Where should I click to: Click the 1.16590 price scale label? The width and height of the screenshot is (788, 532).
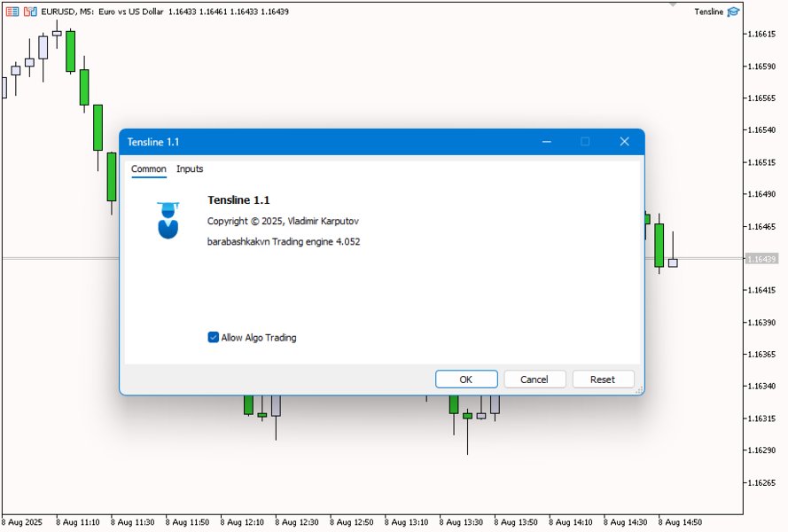coord(761,66)
